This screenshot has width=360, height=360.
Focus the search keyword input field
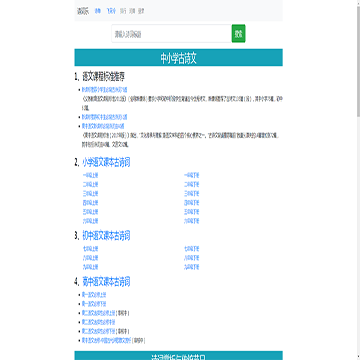[x=172, y=34]
